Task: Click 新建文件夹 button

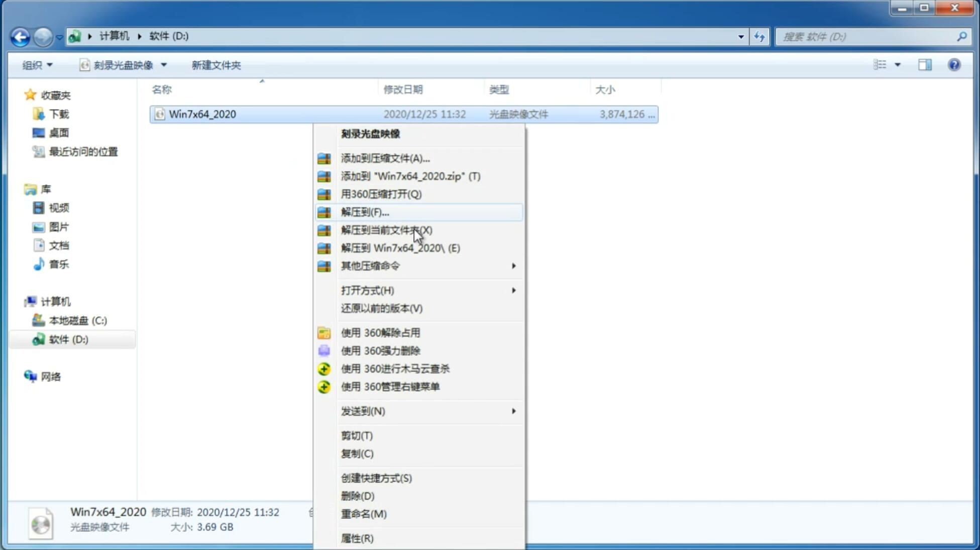Action: click(x=216, y=65)
